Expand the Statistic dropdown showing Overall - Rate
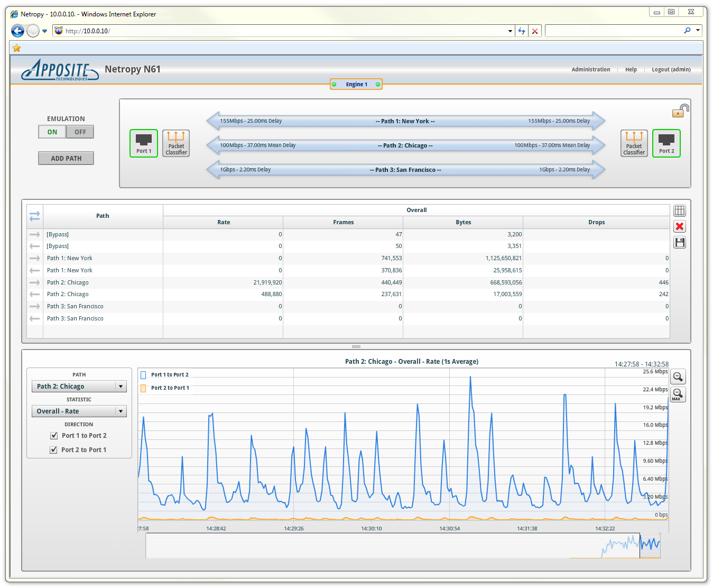The width and height of the screenshot is (713, 588). (79, 411)
